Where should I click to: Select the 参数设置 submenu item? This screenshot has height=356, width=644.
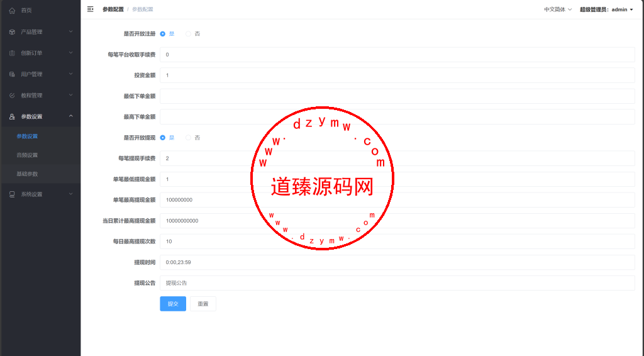27,136
